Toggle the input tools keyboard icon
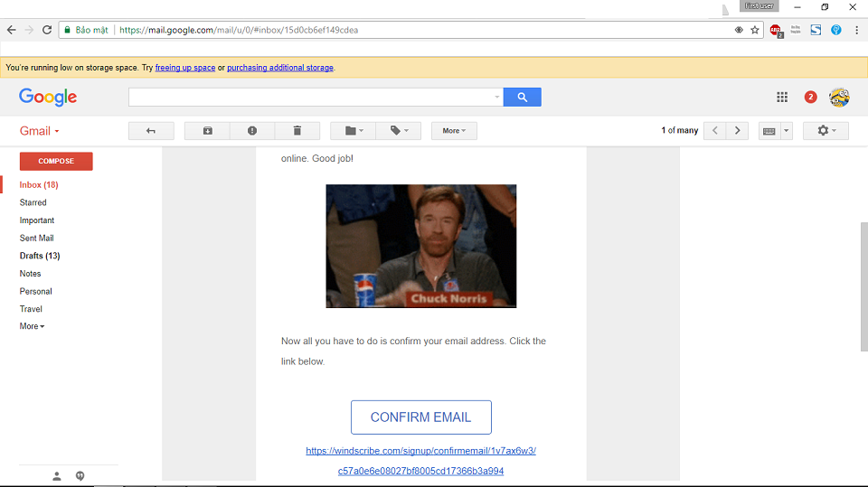The width and height of the screenshot is (868, 487). [769, 131]
